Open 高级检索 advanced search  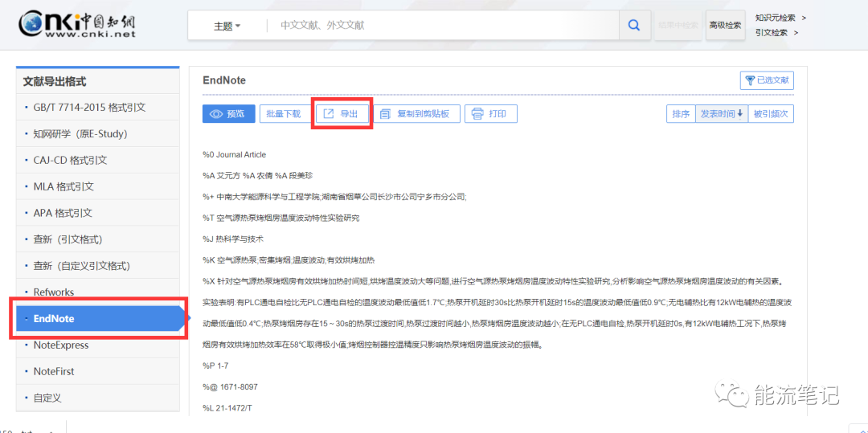[x=725, y=25]
